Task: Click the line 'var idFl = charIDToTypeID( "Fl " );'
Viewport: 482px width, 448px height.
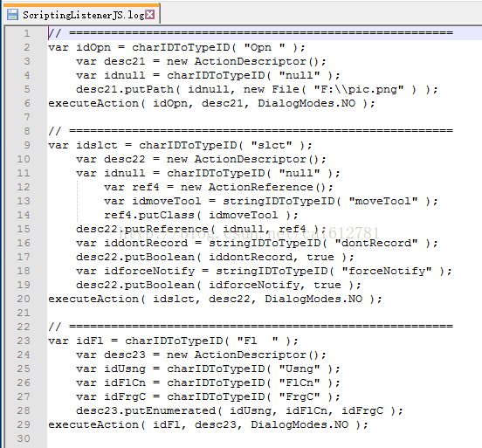Action: pos(173,341)
